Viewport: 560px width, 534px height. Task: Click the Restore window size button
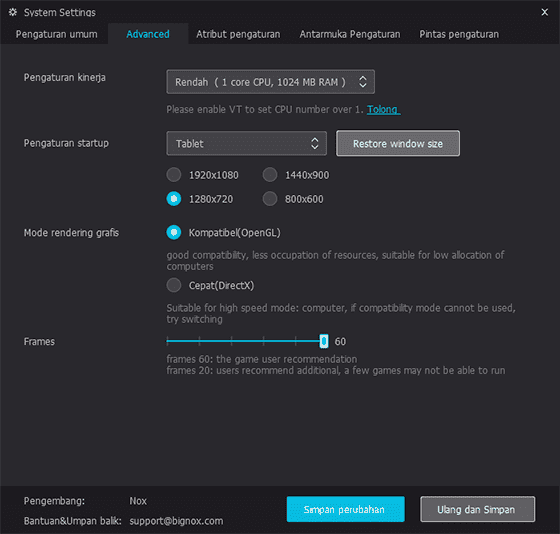398,143
